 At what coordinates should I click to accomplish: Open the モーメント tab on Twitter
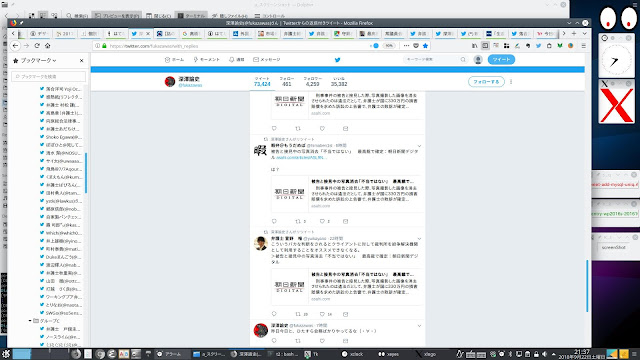(x=207, y=60)
